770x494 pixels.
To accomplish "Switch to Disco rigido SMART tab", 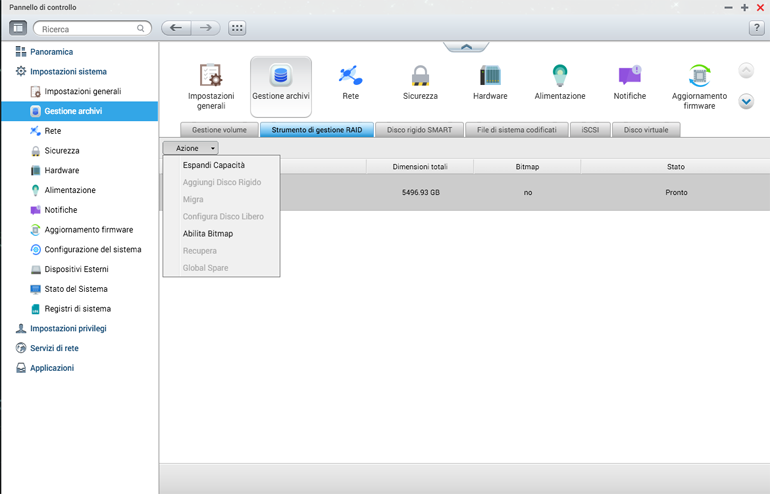I will click(x=419, y=130).
